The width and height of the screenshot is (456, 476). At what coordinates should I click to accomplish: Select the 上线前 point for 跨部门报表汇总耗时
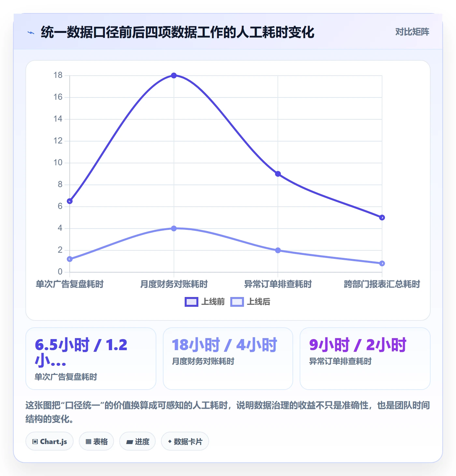382,217
